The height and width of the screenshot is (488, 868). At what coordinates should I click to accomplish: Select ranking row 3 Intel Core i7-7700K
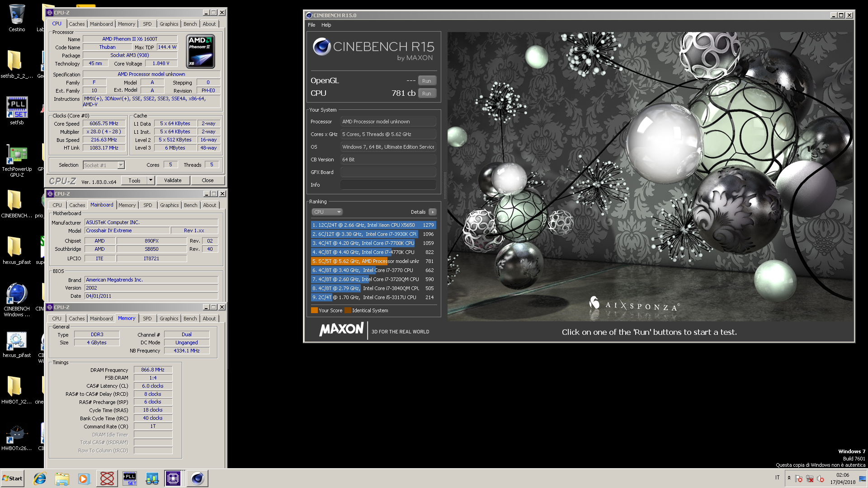click(x=373, y=243)
